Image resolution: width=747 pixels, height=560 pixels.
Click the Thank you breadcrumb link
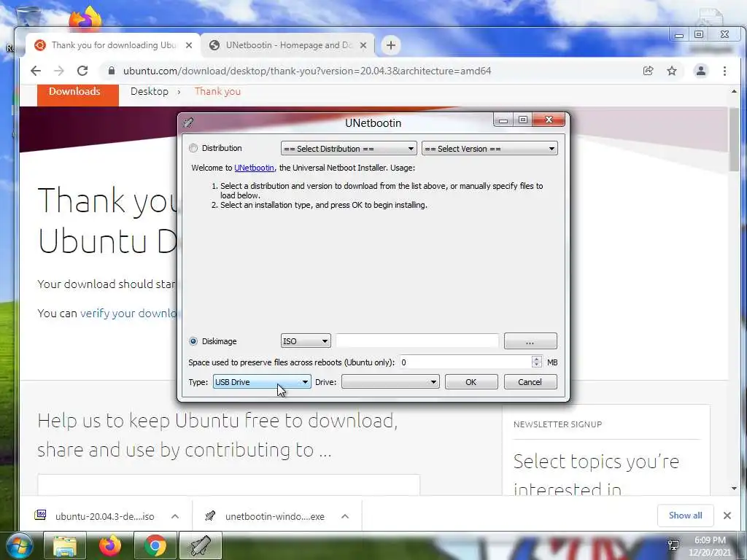[x=217, y=91]
